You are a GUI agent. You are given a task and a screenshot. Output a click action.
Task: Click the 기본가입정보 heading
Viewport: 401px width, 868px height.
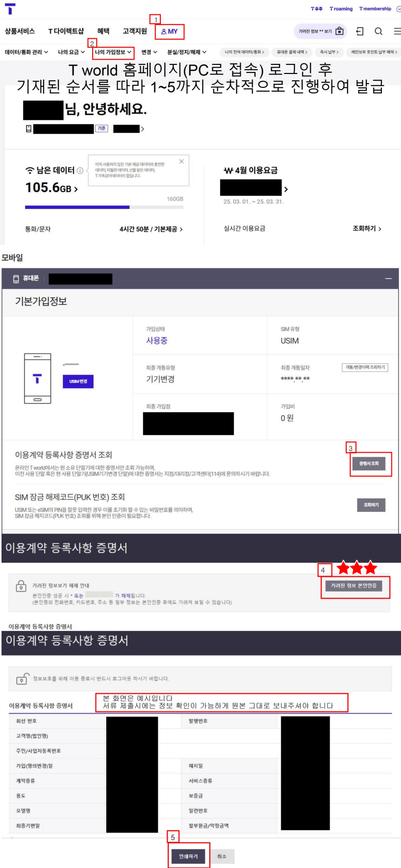click(x=41, y=301)
